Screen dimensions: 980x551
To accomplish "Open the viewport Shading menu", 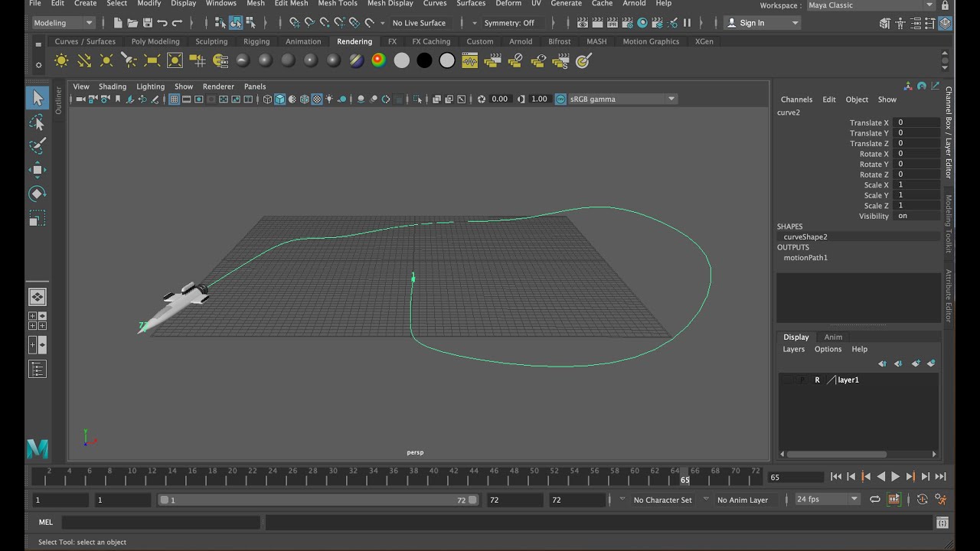I will 113,86.
